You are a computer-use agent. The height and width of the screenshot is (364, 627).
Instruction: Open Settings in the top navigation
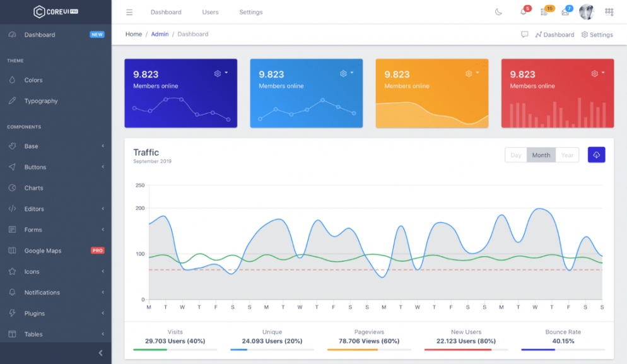click(250, 12)
